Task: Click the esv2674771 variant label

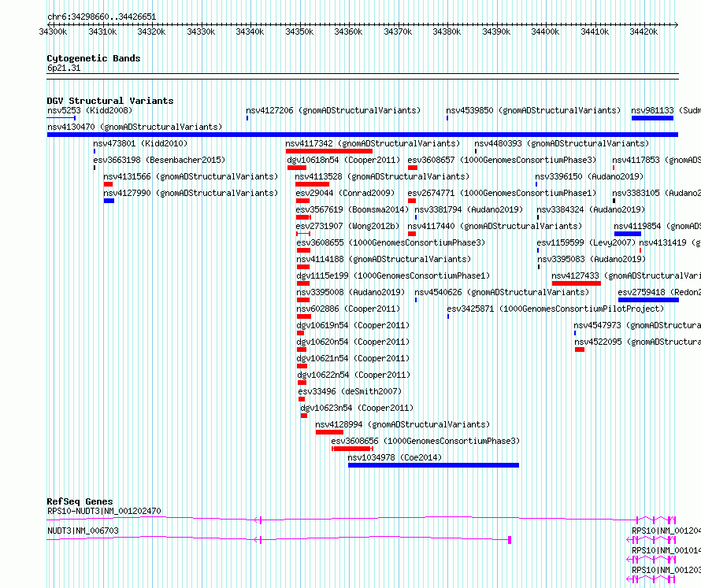Action: tap(502, 193)
